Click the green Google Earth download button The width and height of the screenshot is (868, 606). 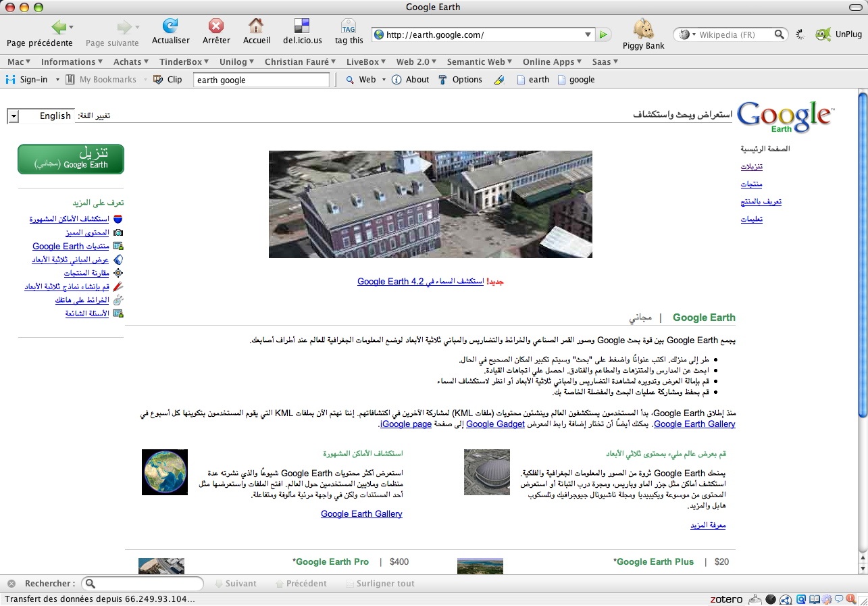click(x=71, y=159)
